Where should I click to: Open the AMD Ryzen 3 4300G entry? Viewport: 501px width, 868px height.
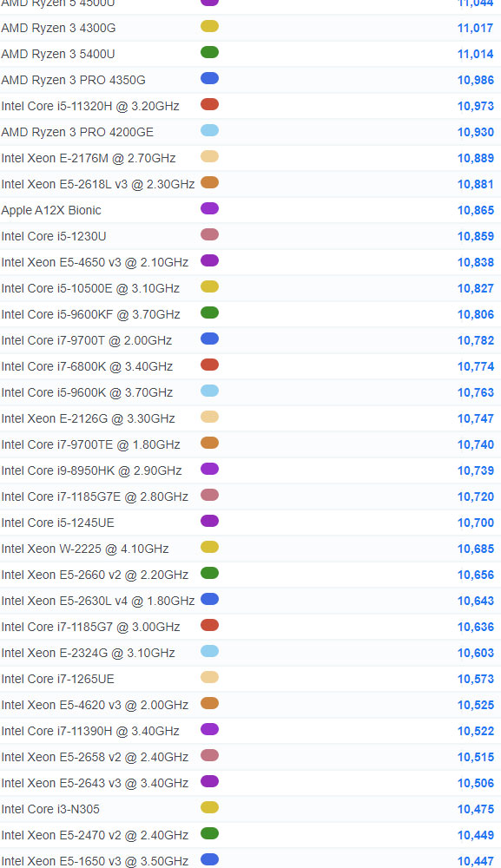[58, 29]
